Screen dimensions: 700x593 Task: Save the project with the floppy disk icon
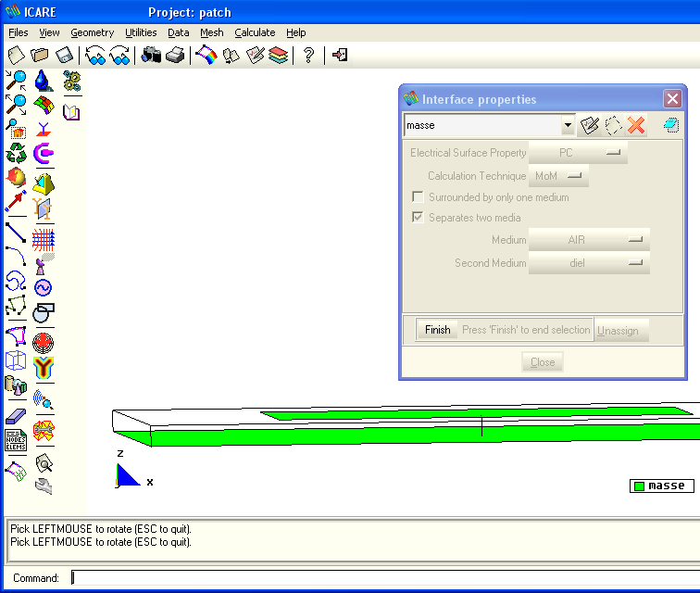coord(64,56)
